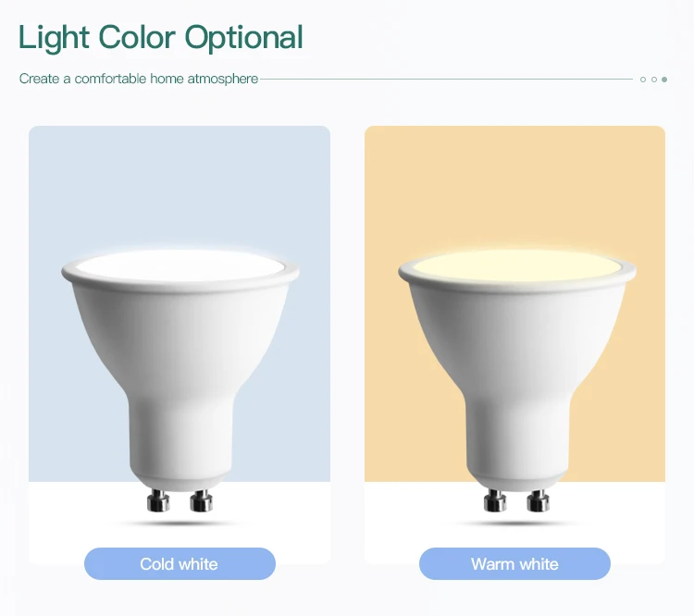
Task: Click the right metal pin of cold bulb
Action: (x=202, y=501)
